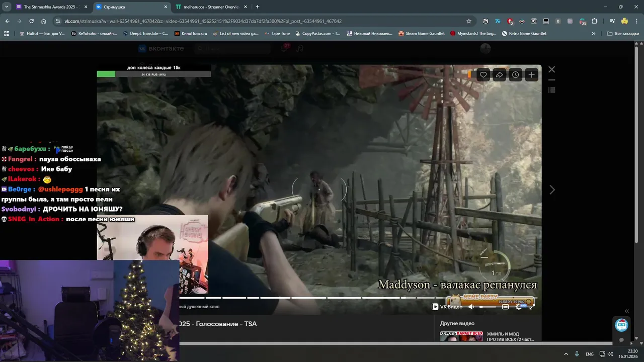Open ЖМИЛЬ И МЭД ПРОТИВ ВСЕХ video thumbnail
This screenshot has height=362, width=644.
click(461, 336)
